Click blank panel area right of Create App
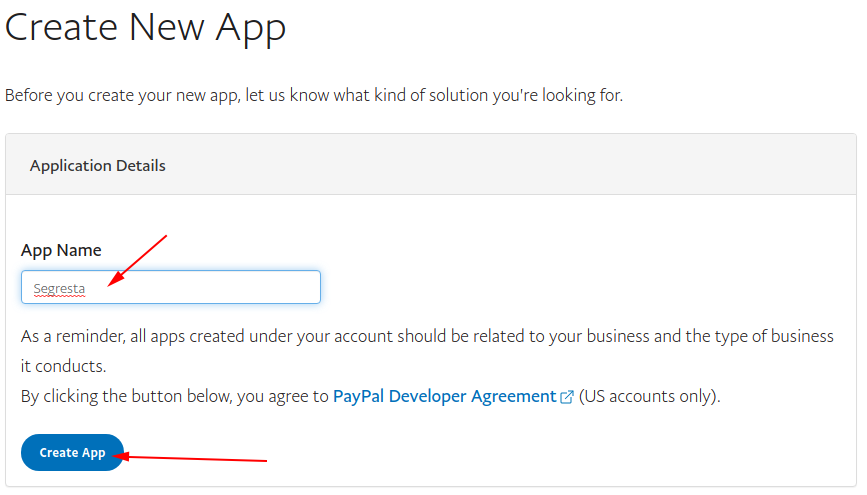Viewport: 867px width, 495px height. [x=550, y=453]
